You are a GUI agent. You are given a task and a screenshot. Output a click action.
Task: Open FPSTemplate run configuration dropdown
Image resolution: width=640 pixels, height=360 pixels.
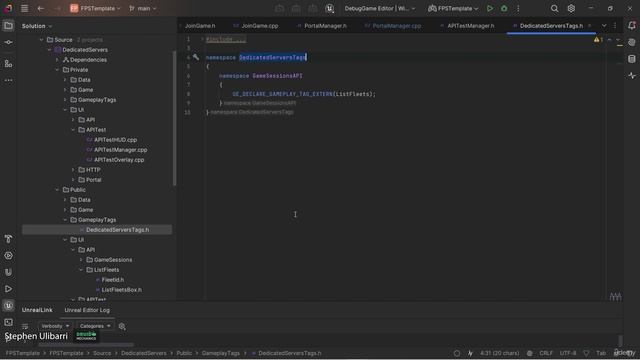pos(453,8)
